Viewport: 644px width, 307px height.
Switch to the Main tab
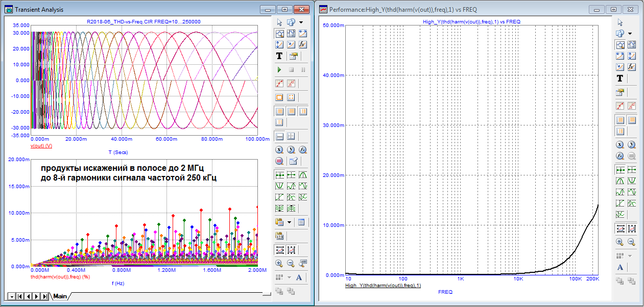click(x=60, y=296)
